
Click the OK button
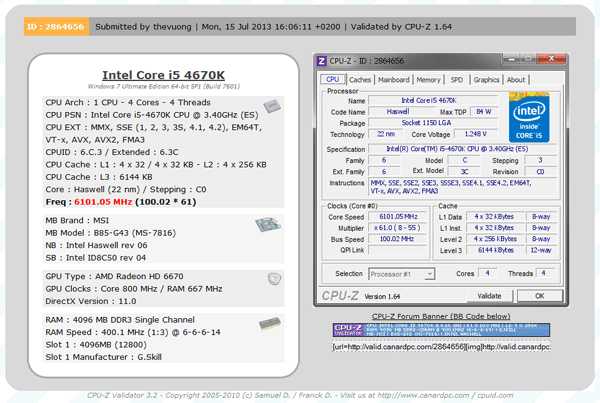(x=540, y=296)
